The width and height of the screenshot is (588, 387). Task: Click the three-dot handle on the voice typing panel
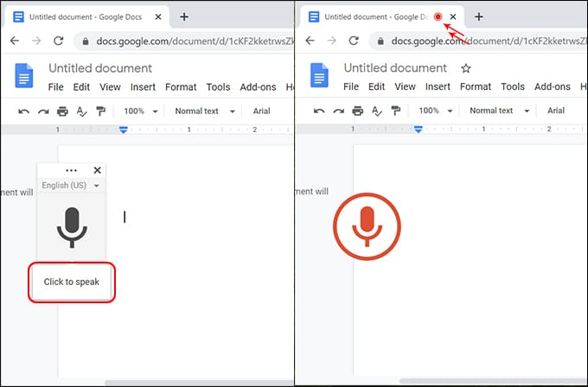[71, 171]
